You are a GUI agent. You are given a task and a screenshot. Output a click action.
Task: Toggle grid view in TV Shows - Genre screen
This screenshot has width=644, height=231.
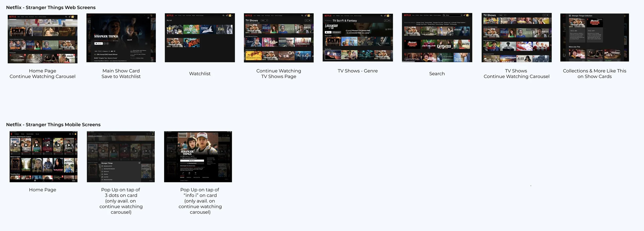pos(389,21)
